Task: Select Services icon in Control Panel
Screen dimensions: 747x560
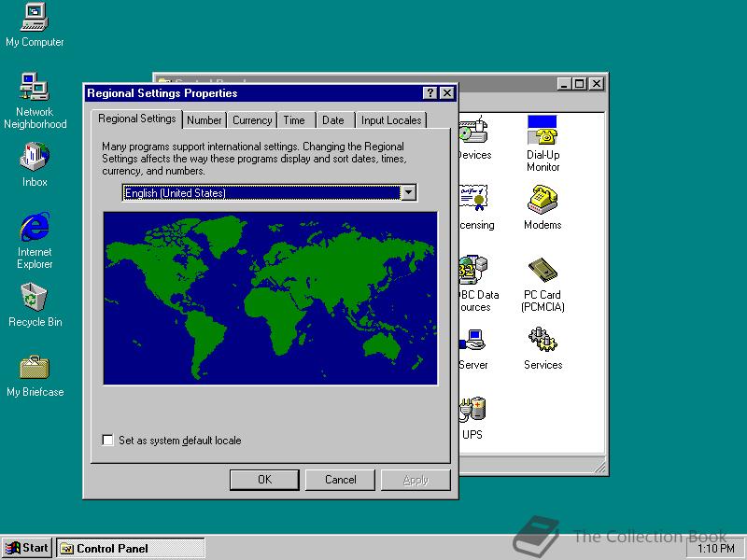Action: (543, 348)
